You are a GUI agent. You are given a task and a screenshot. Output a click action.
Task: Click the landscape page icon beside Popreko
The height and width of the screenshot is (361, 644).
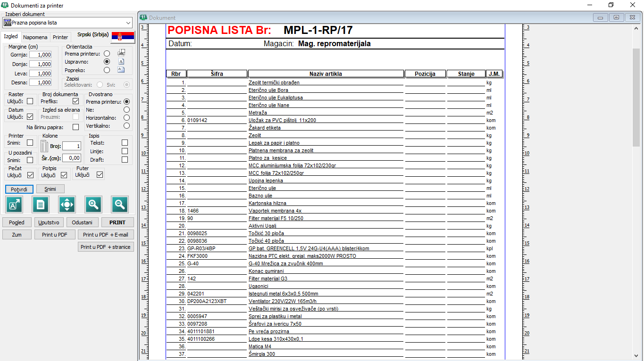[121, 70]
